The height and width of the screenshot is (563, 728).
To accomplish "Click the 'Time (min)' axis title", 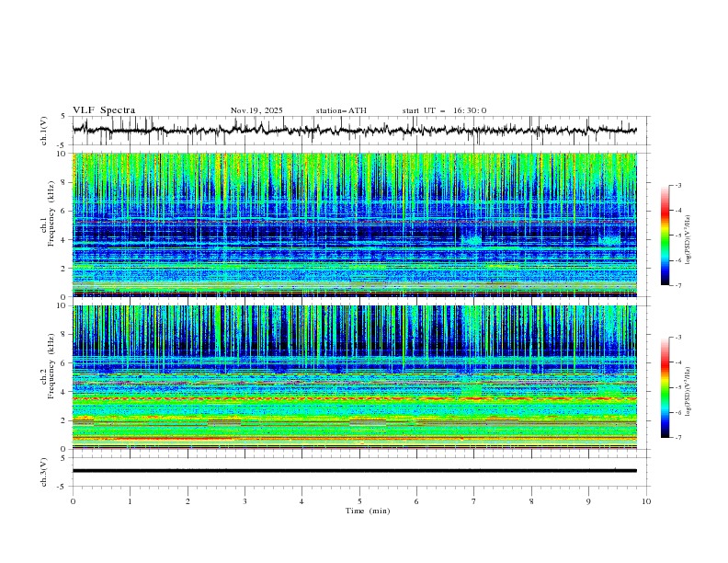I will tap(368, 511).
